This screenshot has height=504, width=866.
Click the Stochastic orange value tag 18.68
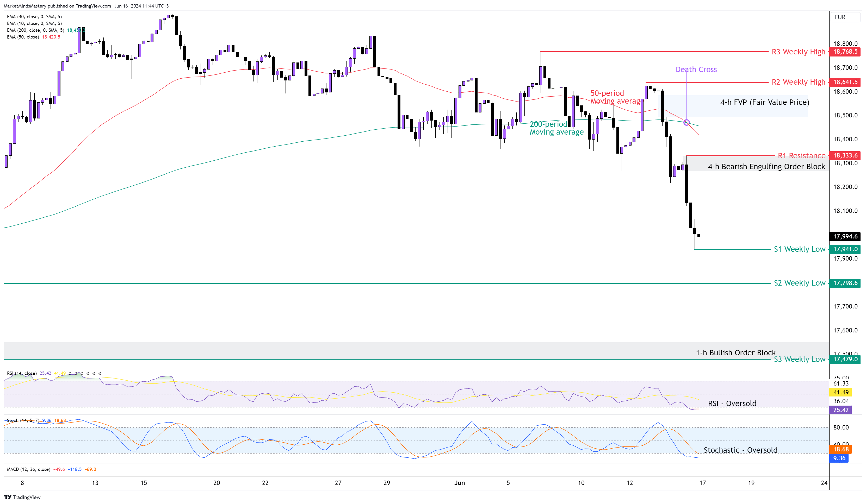coord(840,449)
